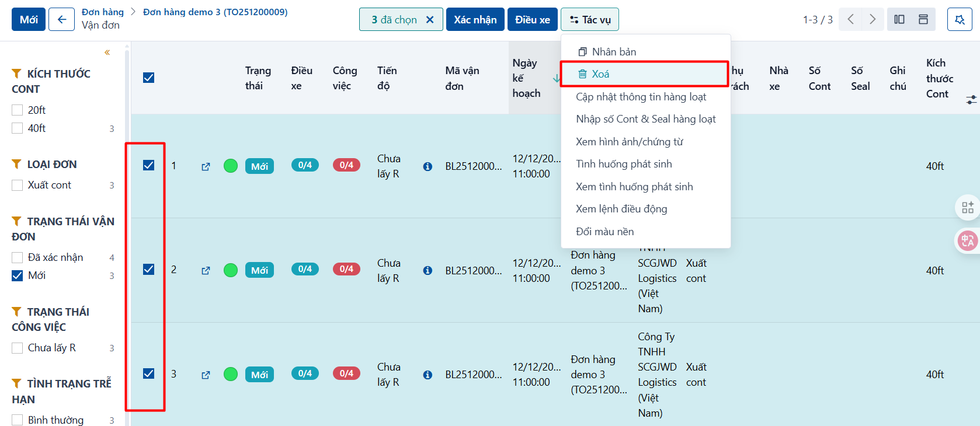Screen dimensions: 980x426
Task: Uncheck the row 3 checkbox
Action: pyautogui.click(x=149, y=373)
